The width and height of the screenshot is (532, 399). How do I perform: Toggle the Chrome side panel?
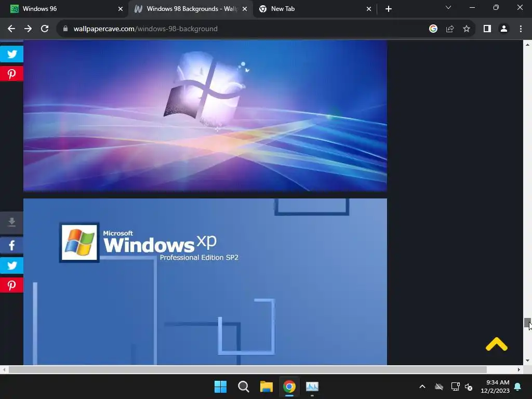[487, 29]
